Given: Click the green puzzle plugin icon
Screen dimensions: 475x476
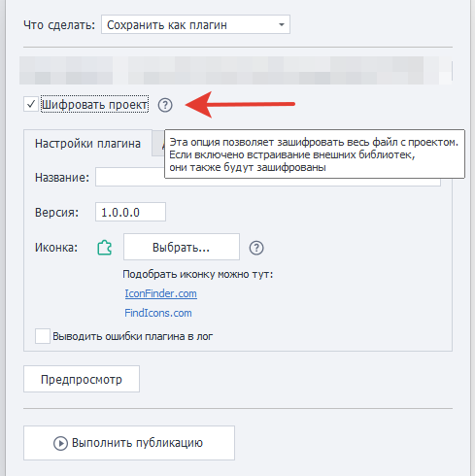Looking at the screenshot, I should (x=105, y=248).
